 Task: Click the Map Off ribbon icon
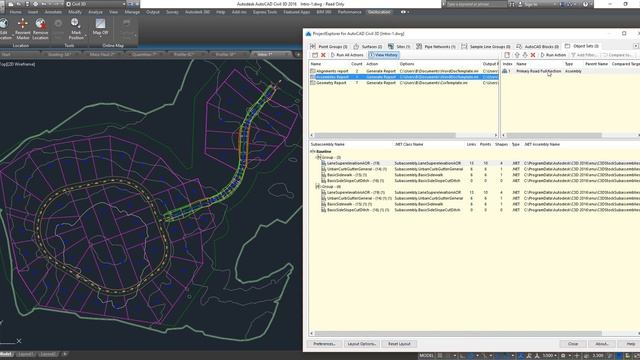(x=100, y=24)
